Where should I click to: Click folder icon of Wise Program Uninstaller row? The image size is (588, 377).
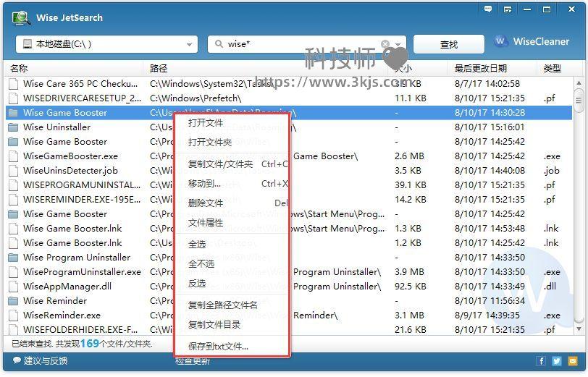pyautogui.click(x=14, y=258)
